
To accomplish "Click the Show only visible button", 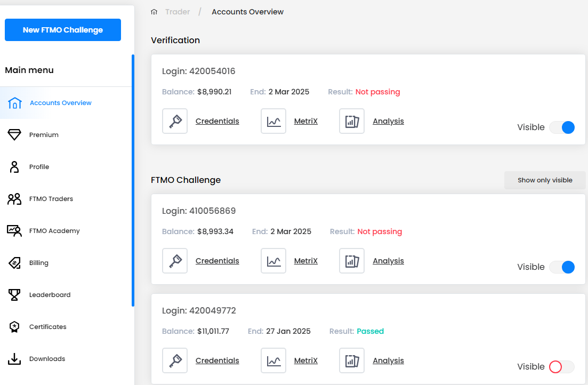I will point(544,180).
